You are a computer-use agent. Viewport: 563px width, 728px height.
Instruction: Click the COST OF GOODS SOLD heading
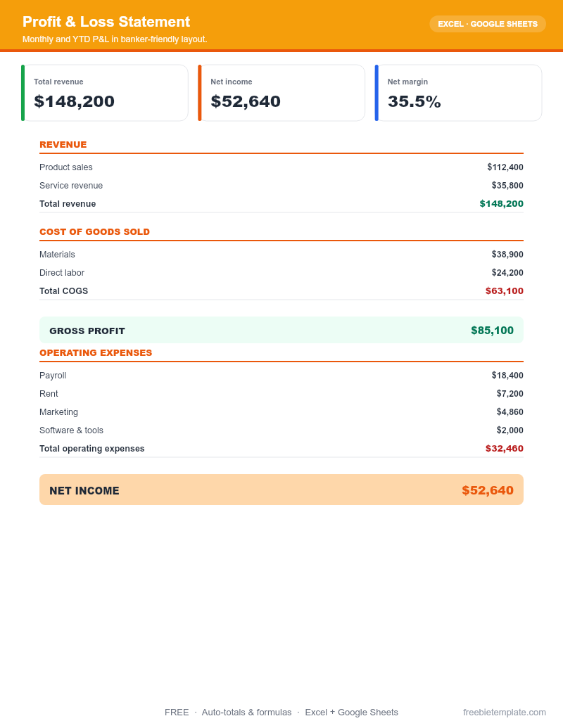95,231
